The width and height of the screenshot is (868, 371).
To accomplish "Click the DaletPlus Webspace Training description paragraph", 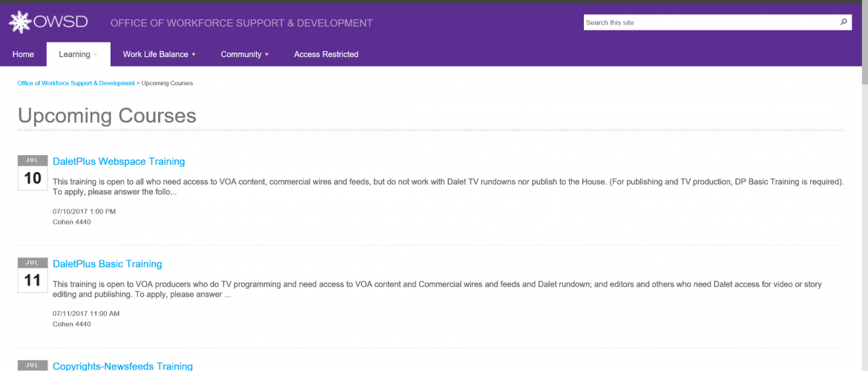I will pyautogui.click(x=448, y=187).
